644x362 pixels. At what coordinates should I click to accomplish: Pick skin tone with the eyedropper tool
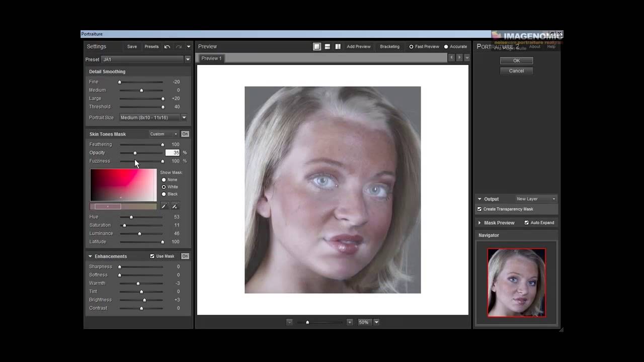[x=164, y=206]
